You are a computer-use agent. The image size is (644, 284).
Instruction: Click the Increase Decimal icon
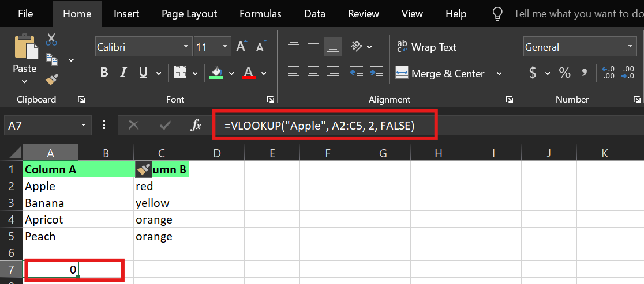(608, 73)
